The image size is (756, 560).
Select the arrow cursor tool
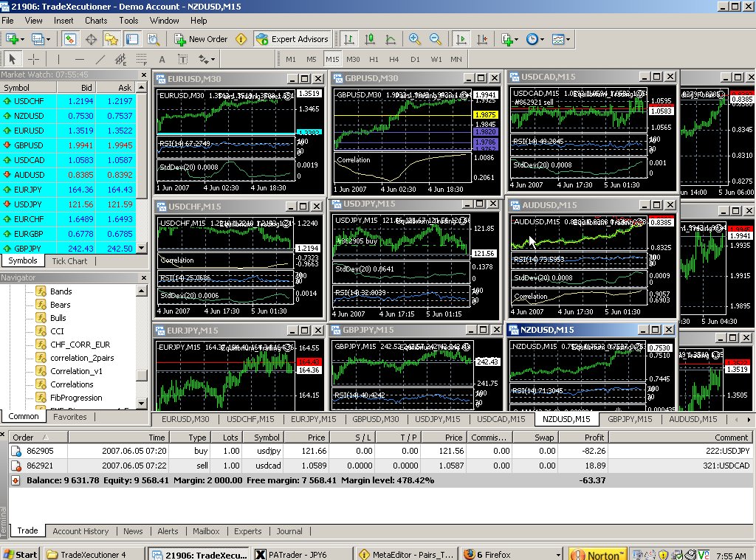point(13,59)
